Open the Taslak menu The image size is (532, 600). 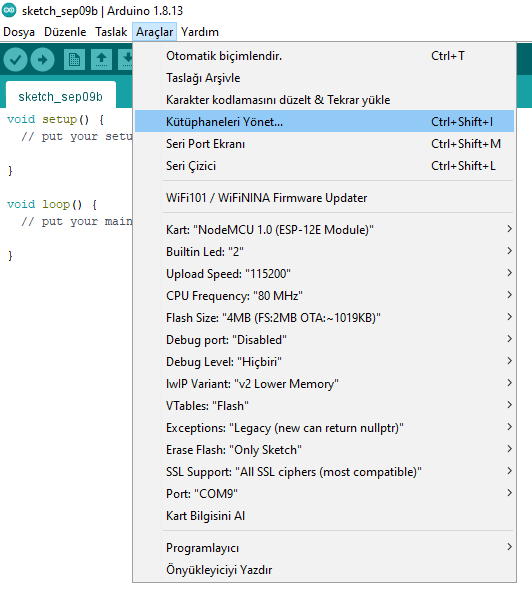(x=111, y=32)
